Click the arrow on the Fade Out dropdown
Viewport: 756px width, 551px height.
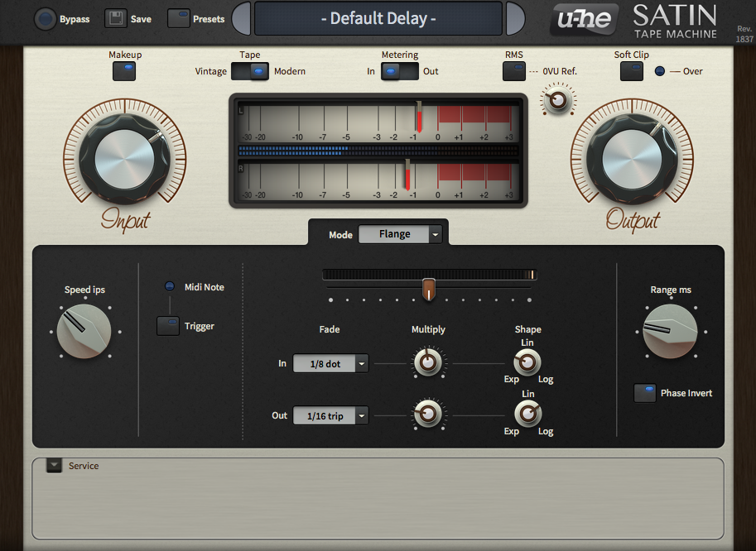362,415
